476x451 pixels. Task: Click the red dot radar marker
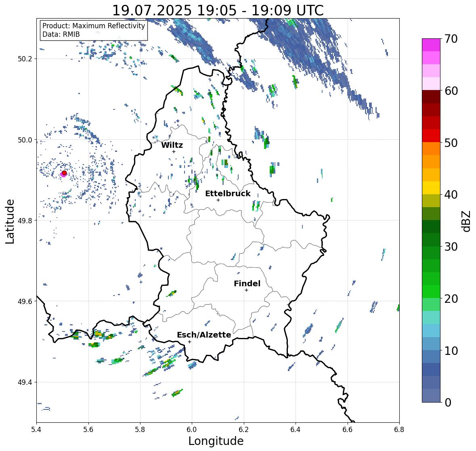pos(64,173)
